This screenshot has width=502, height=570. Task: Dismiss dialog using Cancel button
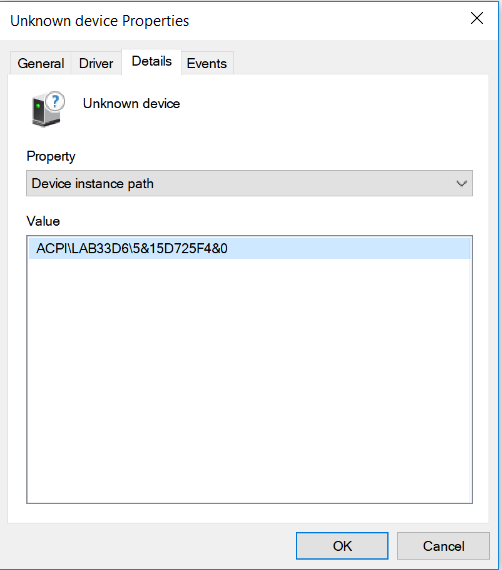tap(443, 546)
